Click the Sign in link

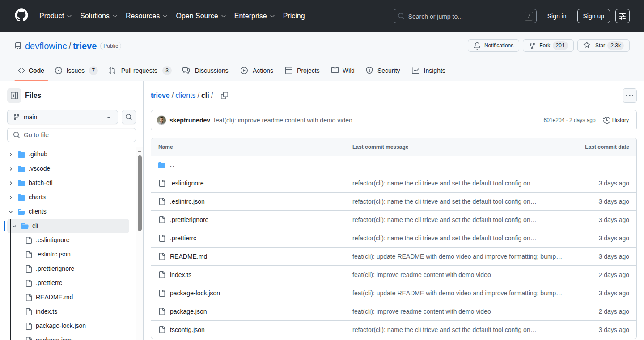[557, 16]
